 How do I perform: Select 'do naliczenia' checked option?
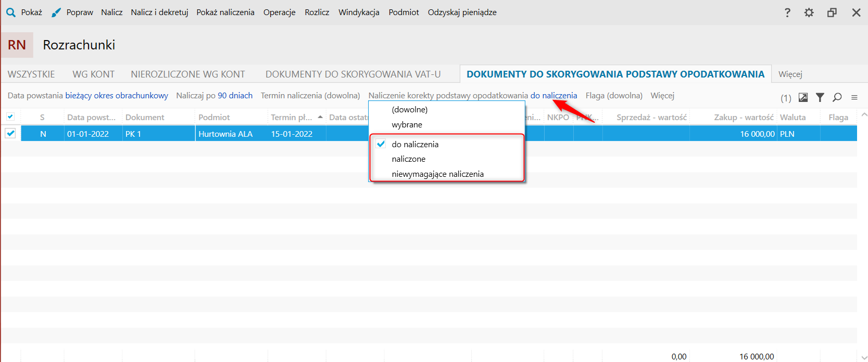(x=415, y=144)
